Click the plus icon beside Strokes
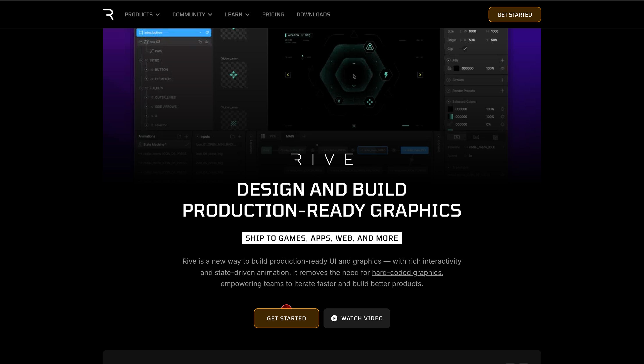The image size is (644, 364). coord(502,80)
